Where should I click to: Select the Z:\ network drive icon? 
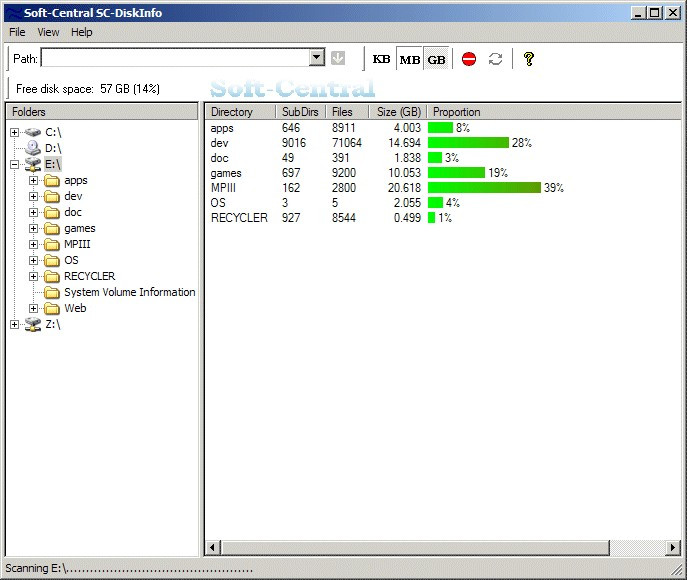pyautogui.click(x=33, y=324)
